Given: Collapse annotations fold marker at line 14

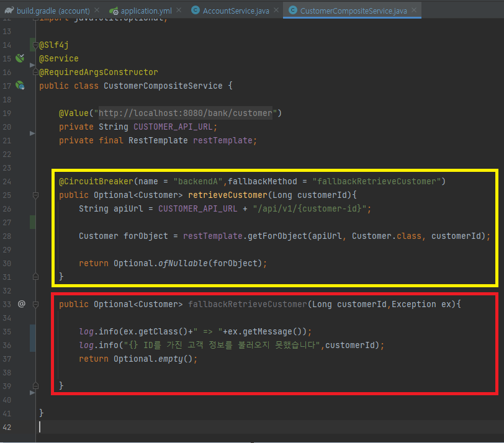Looking at the screenshot, I should 35,45.
